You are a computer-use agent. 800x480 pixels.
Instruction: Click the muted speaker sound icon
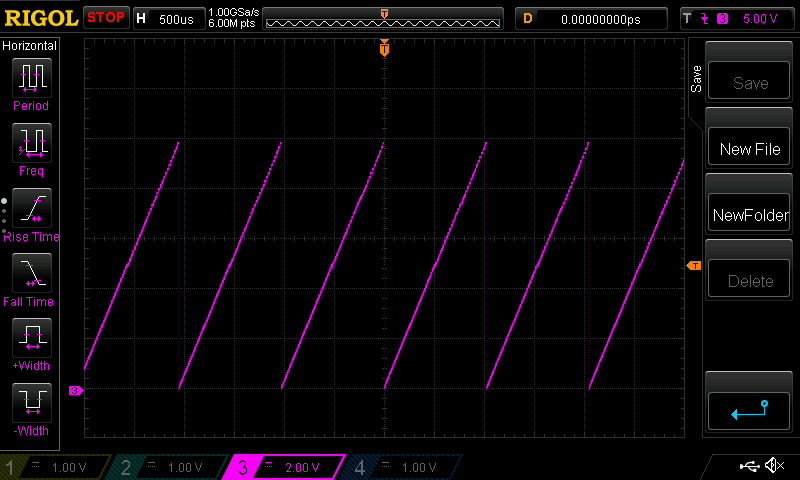(774, 465)
